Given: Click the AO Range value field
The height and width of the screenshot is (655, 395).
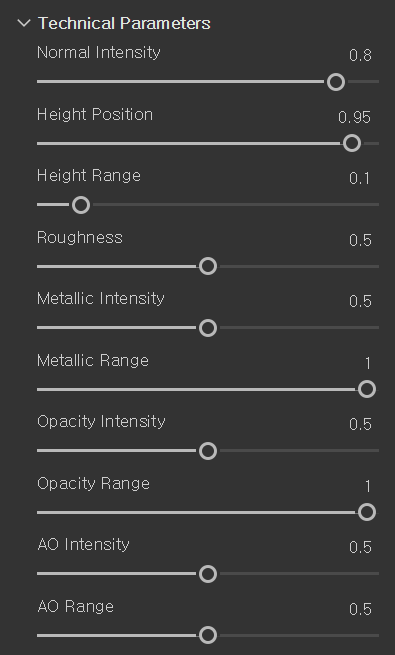Looking at the screenshot, I should (x=360, y=609).
